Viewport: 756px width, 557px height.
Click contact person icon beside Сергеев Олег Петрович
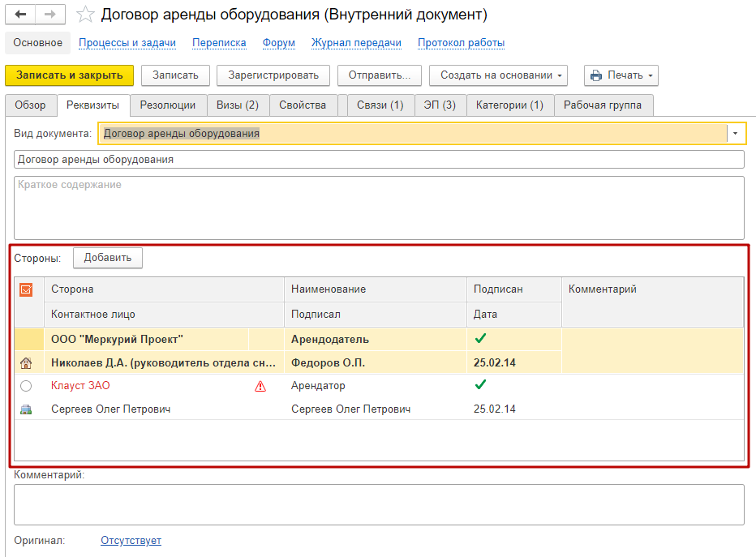(x=26, y=409)
